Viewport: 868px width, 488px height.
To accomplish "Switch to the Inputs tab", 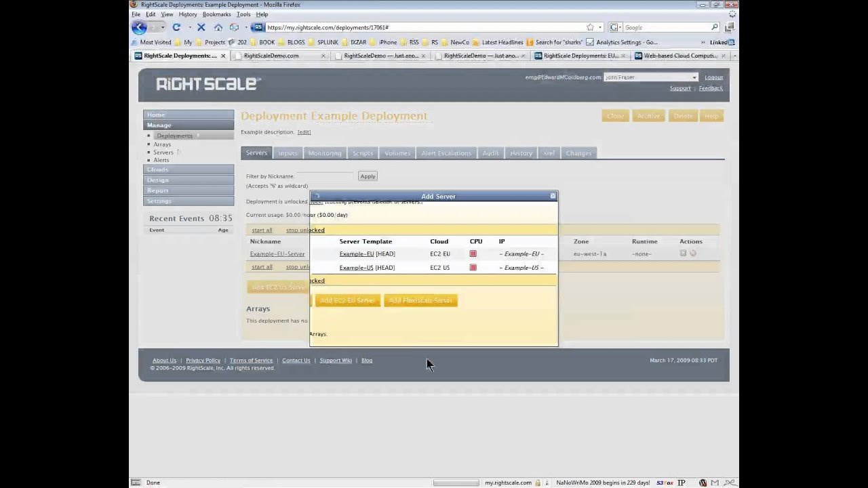I will click(288, 153).
